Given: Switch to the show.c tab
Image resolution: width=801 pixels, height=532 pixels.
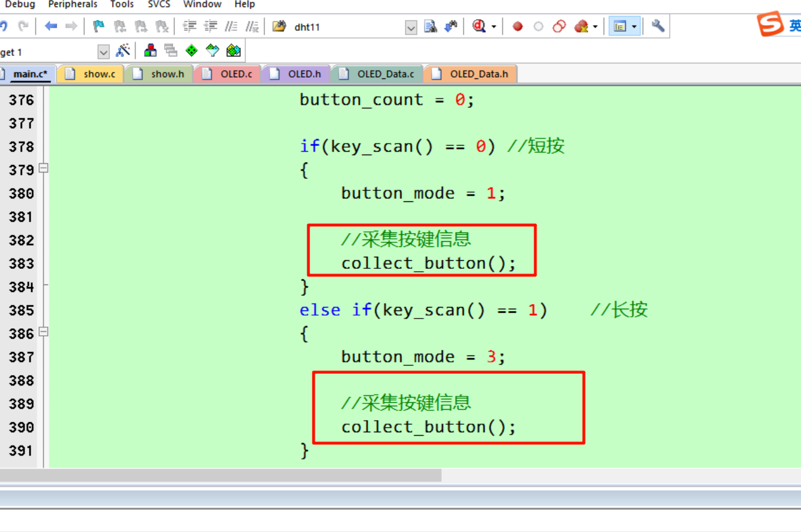Looking at the screenshot, I should click(x=91, y=74).
